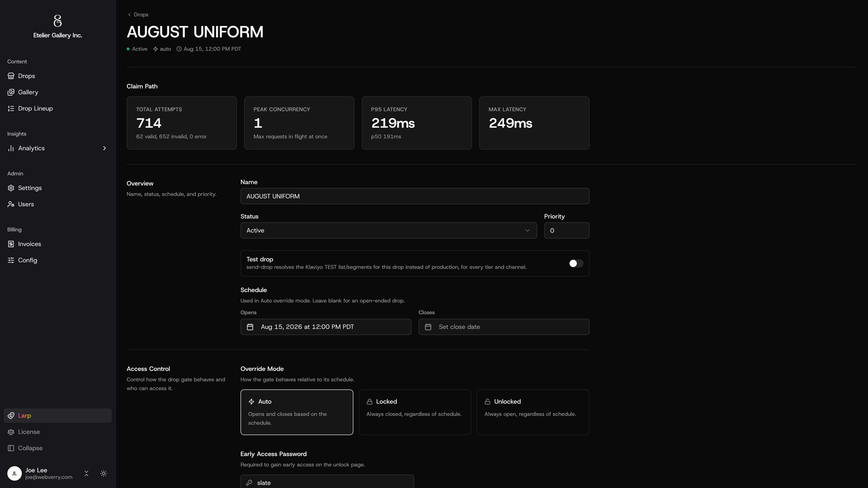Screen dimensions: 868x488
Task: Click the Peak Concurrency card
Action: click(299, 123)
